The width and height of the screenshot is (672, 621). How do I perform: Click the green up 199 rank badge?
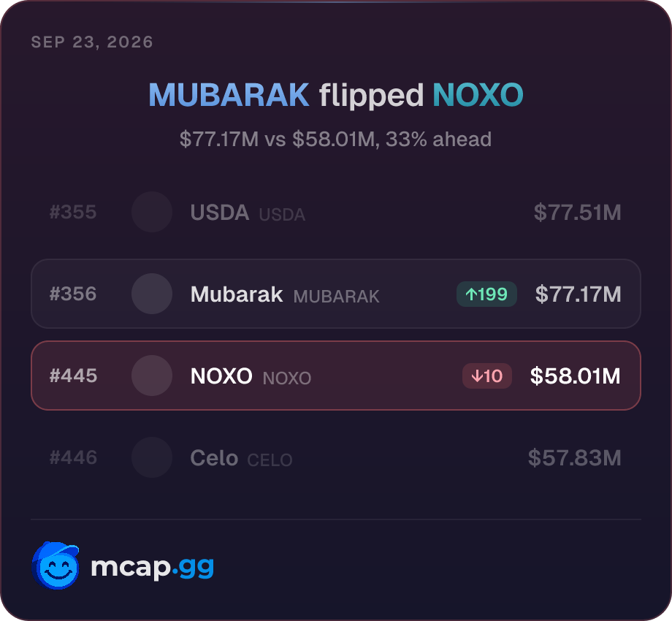point(486,294)
